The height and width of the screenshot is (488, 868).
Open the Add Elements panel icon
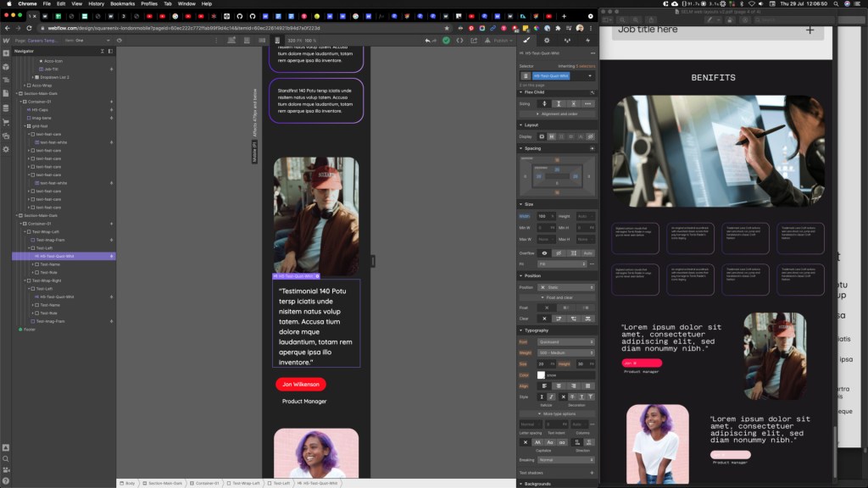pyautogui.click(x=6, y=53)
